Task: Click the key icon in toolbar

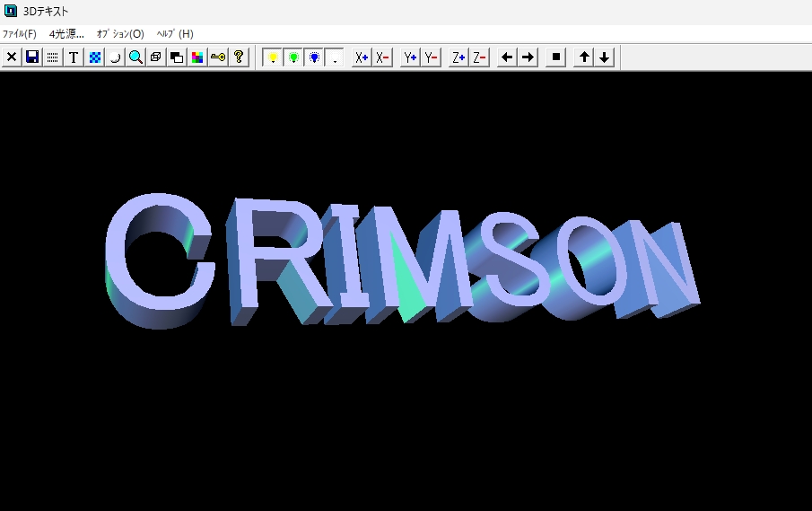Action: click(x=218, y=57)
